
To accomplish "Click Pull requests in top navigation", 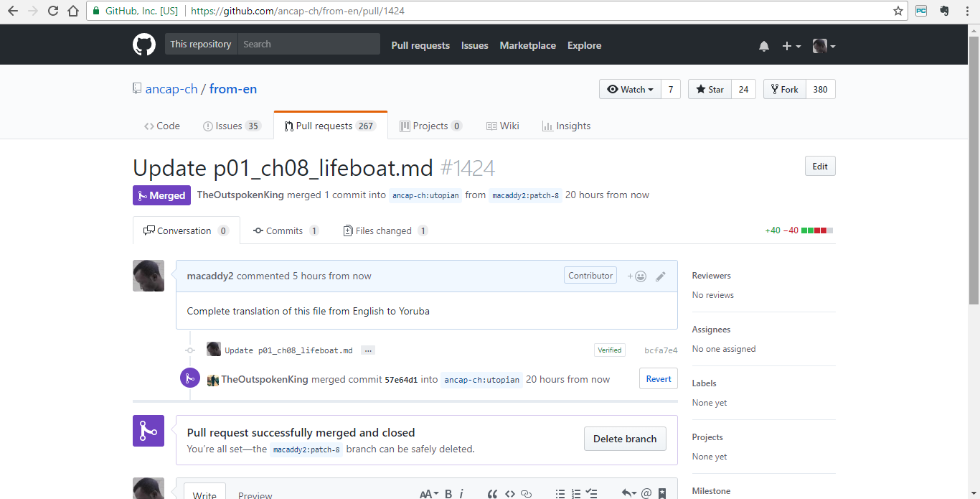I will click(x=420, y=45).
